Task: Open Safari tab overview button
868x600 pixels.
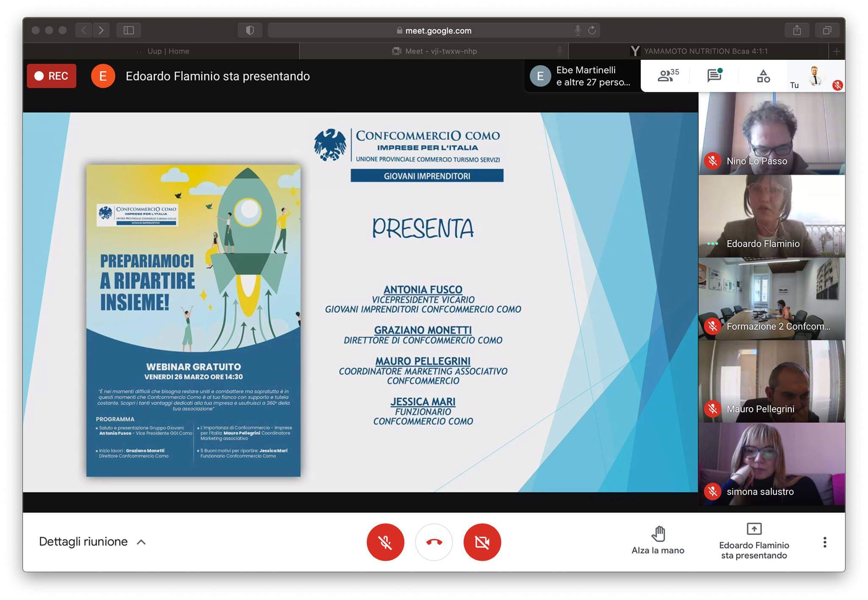Action: click(827, 30)
